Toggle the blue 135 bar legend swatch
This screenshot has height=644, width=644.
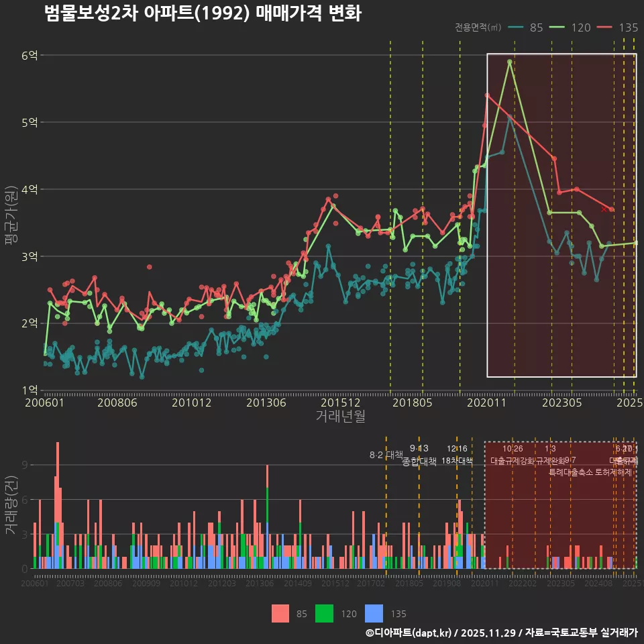pyautogui.click(x=374, y=613)
